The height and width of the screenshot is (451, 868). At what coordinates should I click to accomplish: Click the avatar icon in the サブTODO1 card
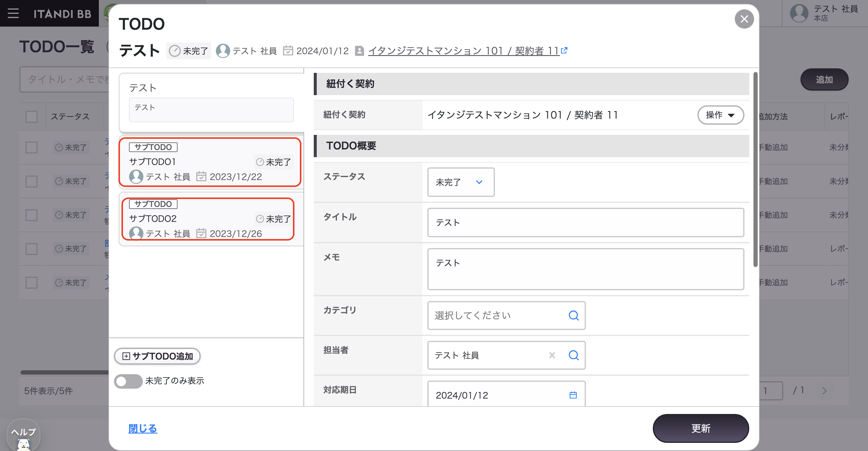point(136,176)
